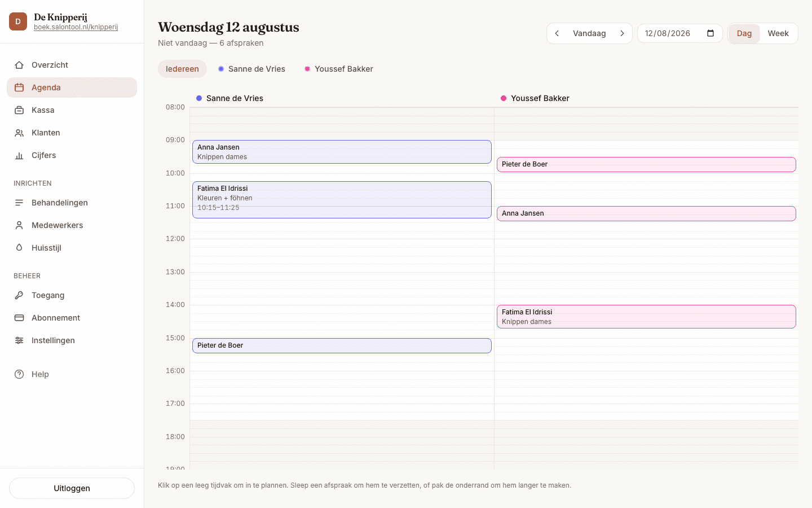Screen dimensions: 812x508
Task: Click the Help question mark icon
Action: tap(19, 374)
